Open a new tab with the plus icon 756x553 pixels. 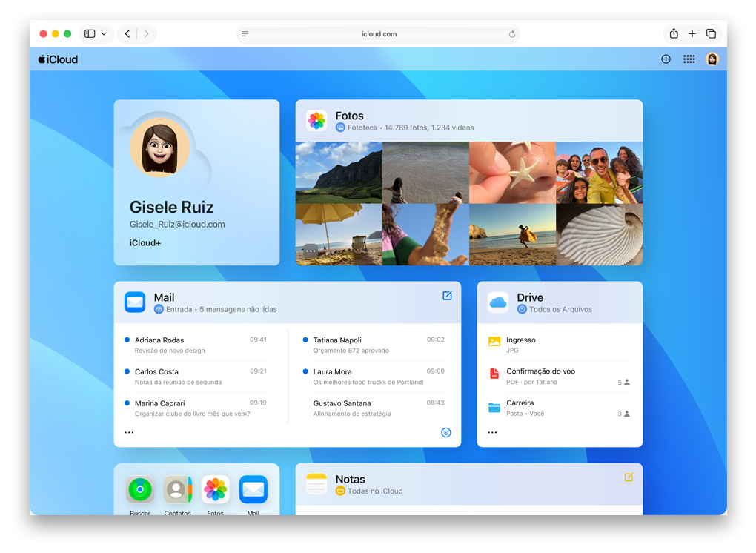[692, 33]
